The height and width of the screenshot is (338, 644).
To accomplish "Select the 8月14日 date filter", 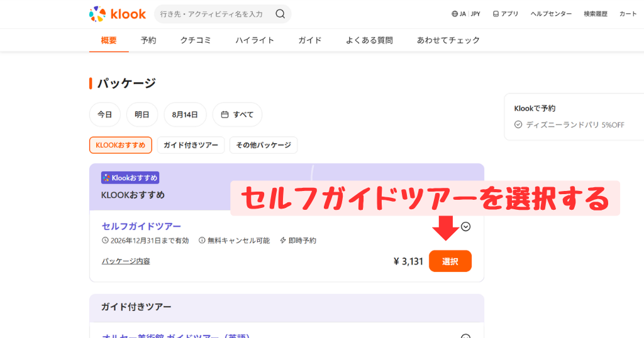I will pyautogui.click(x=185, y=114).
